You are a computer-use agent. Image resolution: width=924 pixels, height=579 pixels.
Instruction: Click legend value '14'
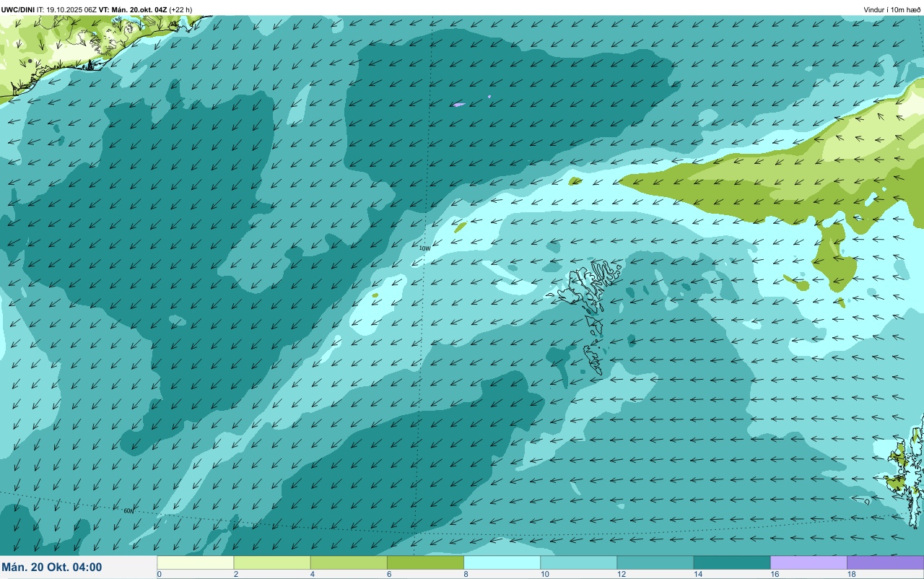coord(697,574)
